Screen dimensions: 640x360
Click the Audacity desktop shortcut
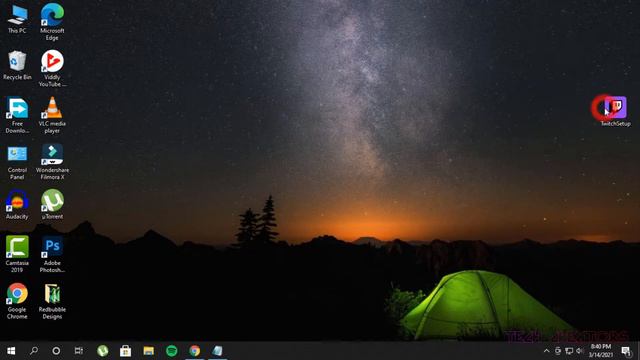(17, 205)
